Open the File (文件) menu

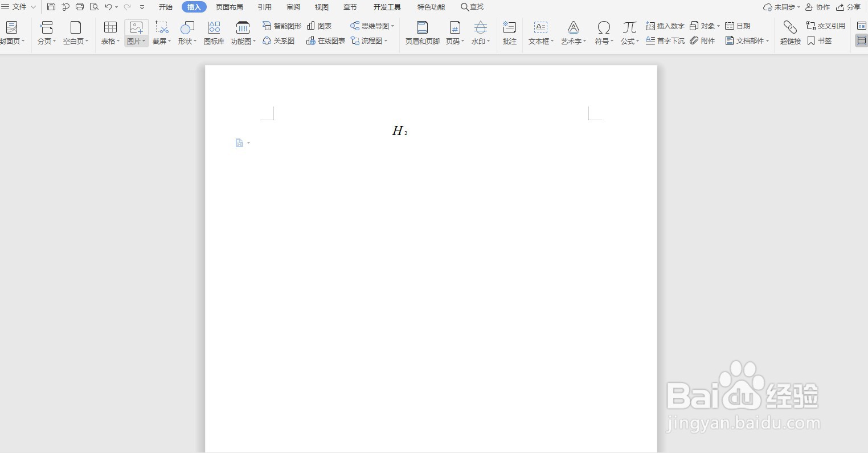[x=19, y=7]
